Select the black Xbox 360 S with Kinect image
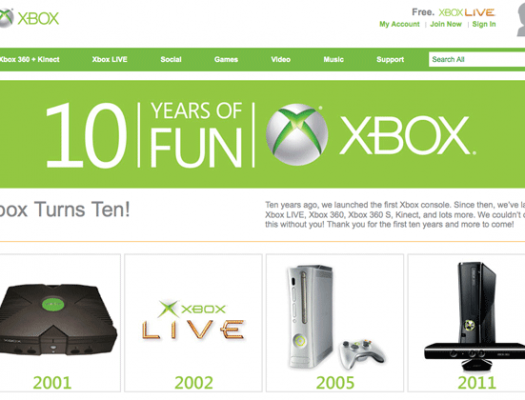525x400 pixels. pyautogui.click(x=475, y=316)
